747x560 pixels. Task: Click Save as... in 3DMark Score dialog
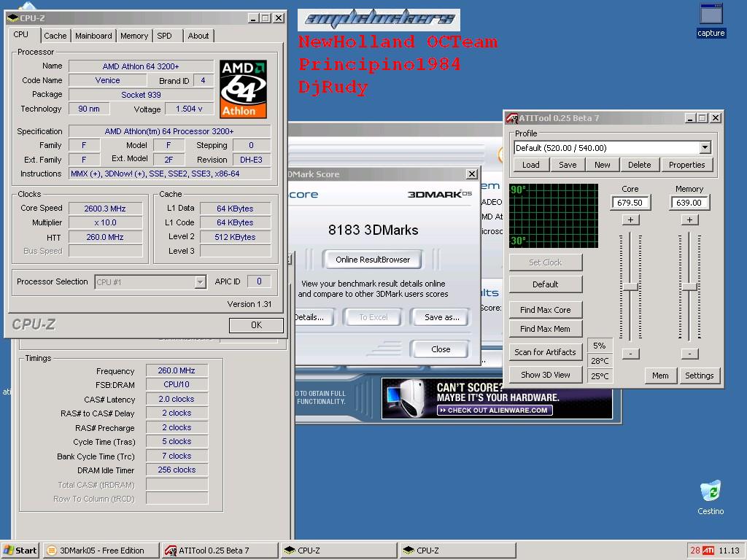[441, 317]
